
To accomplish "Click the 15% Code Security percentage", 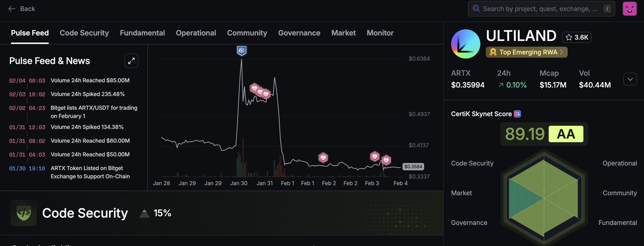I will tap(162, 213).
